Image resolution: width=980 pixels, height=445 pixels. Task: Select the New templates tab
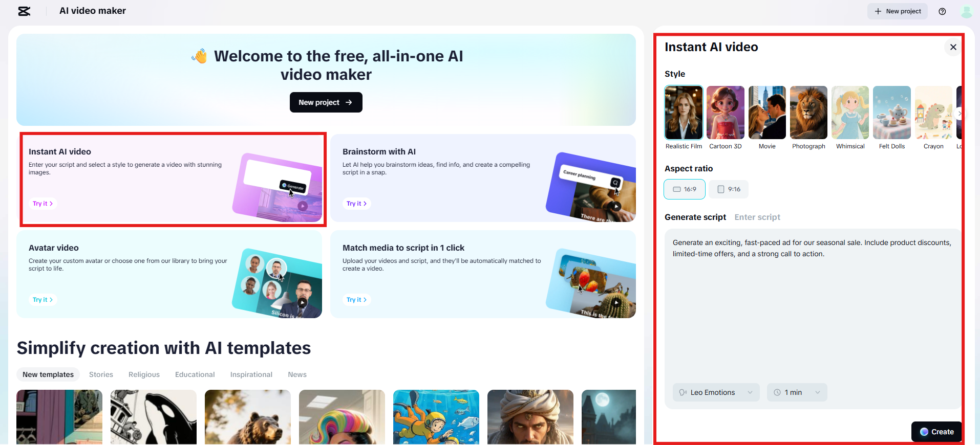click(48, 374)
